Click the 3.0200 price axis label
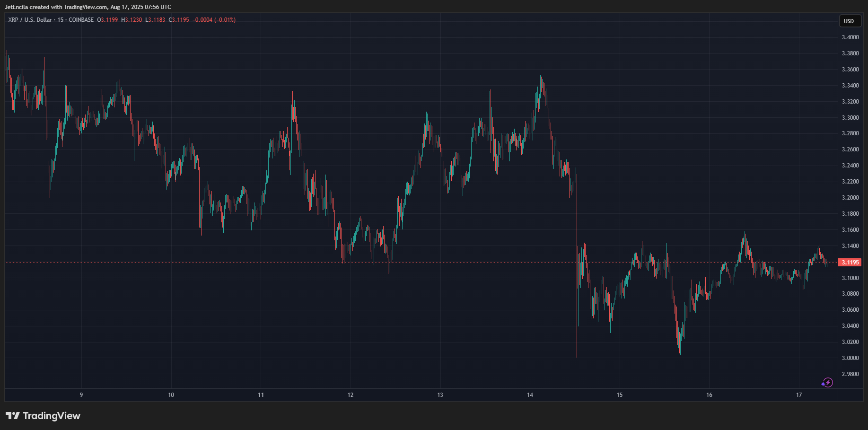 [x=850, y=342]
